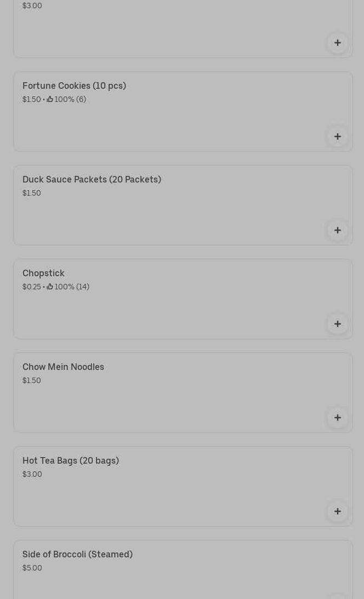The width and height of the screenshot is (364, 599).
Task: Click the $0.25 price on Chopstick card
Action: (x=31, y=287)
